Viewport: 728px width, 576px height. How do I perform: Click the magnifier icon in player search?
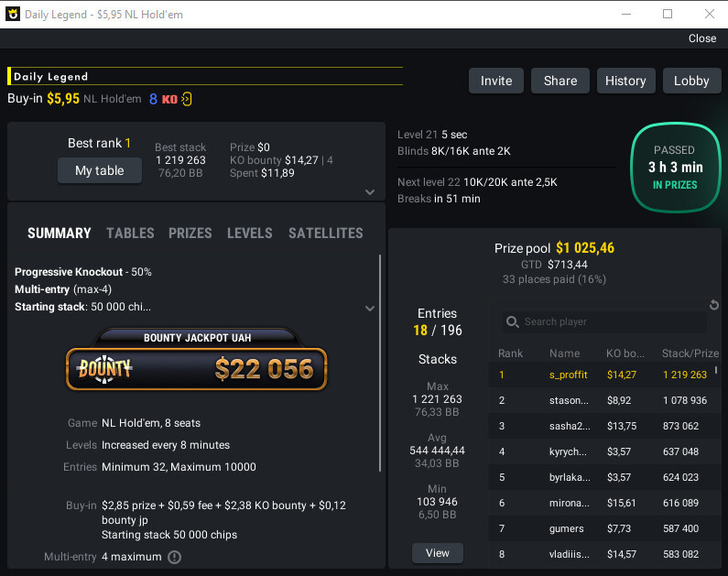[513, 322]
